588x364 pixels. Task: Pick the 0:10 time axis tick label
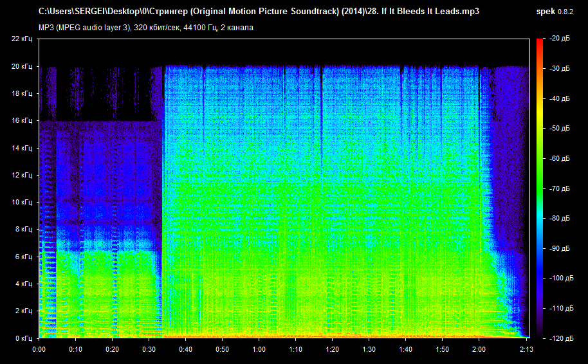pos(75,349)
